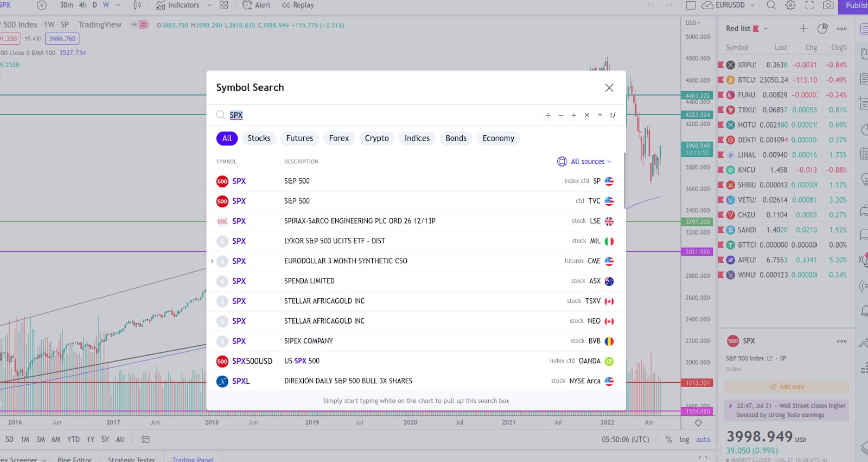This screenshot has width=868, height=462.
Task: Open the Red list three-dots menu
Action: (841, 29)
